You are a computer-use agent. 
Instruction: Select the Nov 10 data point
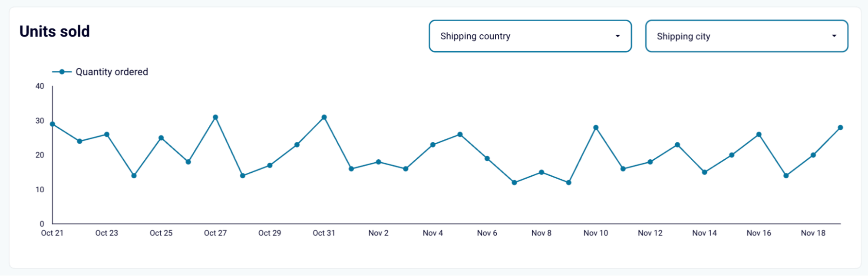[x=596, y=128]
